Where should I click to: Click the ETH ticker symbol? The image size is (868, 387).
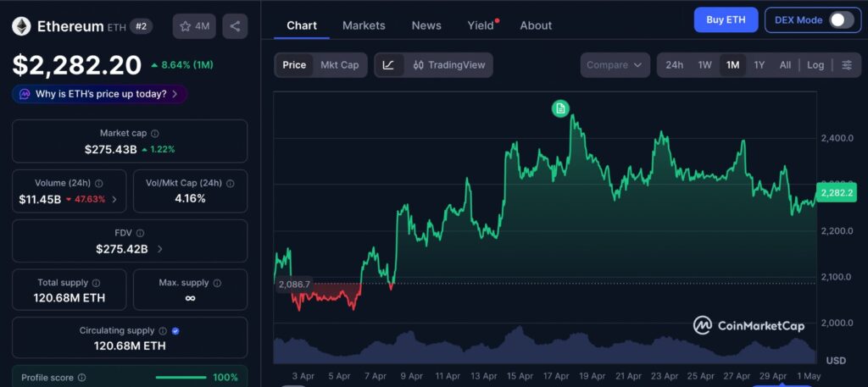coord(116,27)
